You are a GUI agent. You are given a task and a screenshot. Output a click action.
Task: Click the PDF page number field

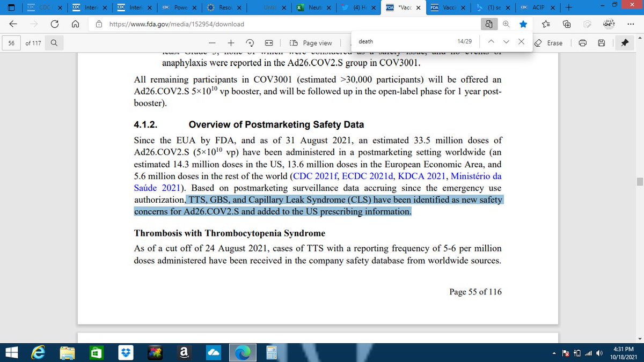tap(11, 43)
